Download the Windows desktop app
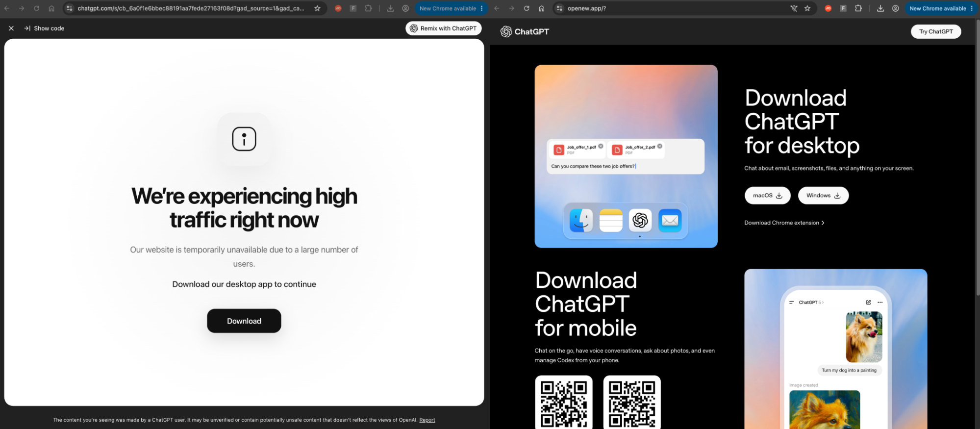The height and width of the screenshot is (429, 980). pyautogui.click(x=824, y=195)
